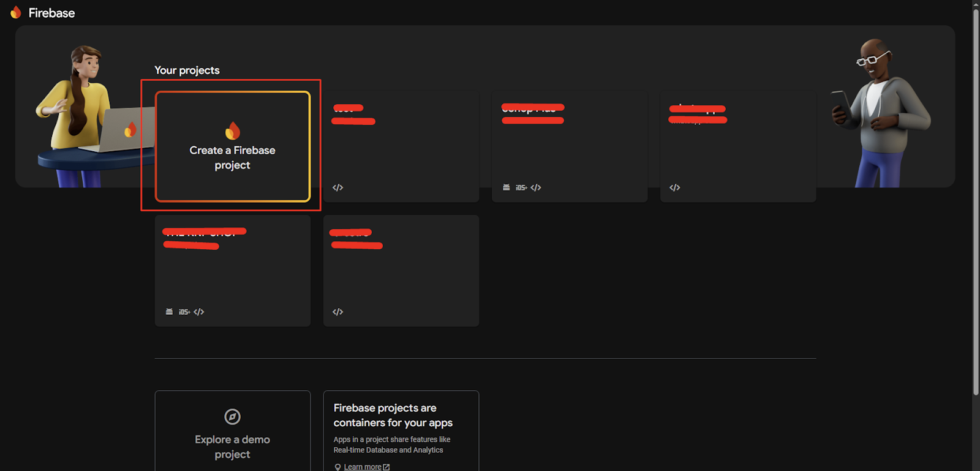Open the second project card in the bottom row
980x471 pixels.
[x=401, y=271]
